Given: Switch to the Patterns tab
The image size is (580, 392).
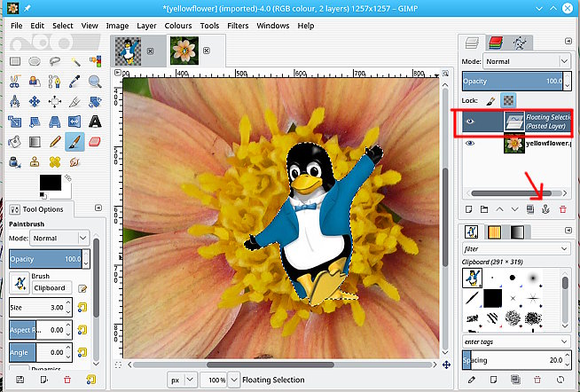Looking at the screenshot, I should (x=494, y=232).
